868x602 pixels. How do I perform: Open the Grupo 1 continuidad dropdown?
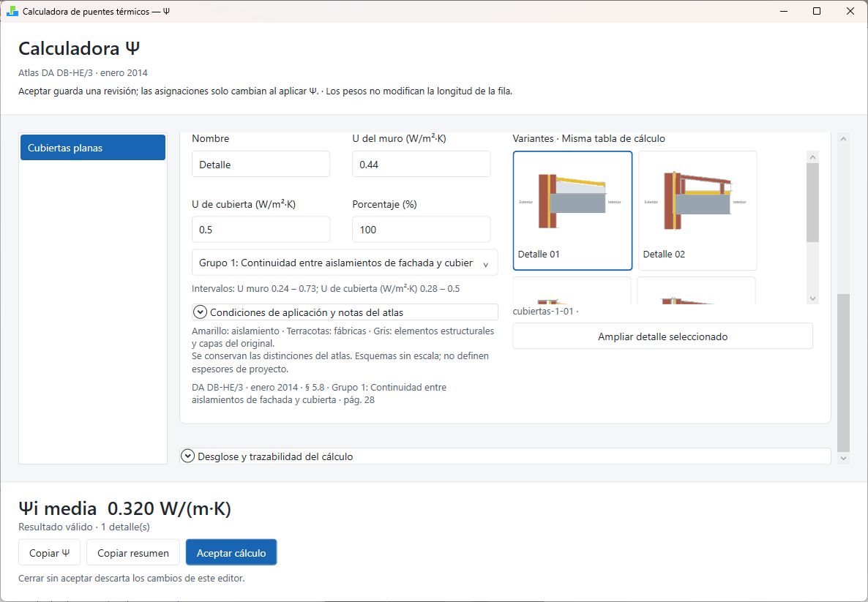click(345, 263)
